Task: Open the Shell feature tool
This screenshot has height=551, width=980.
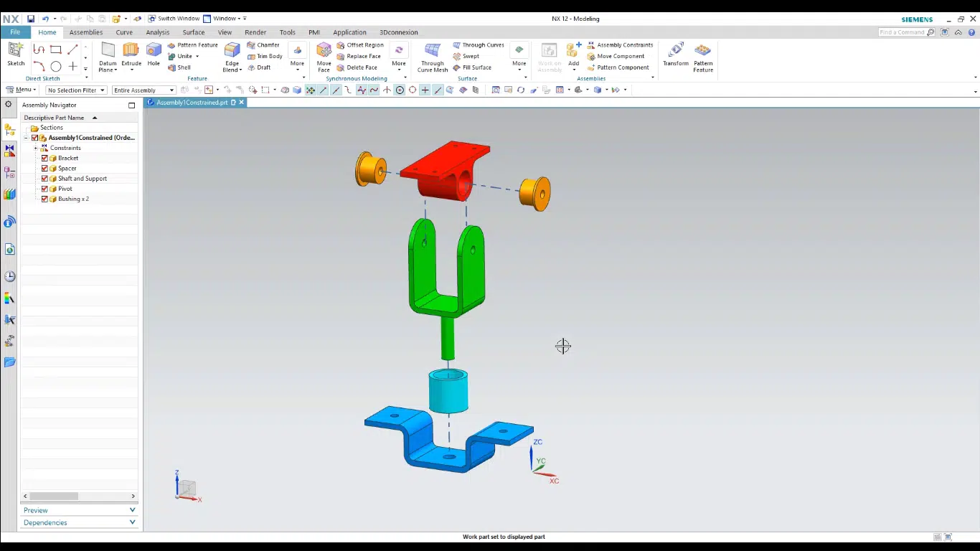Action: pos(182,67)
